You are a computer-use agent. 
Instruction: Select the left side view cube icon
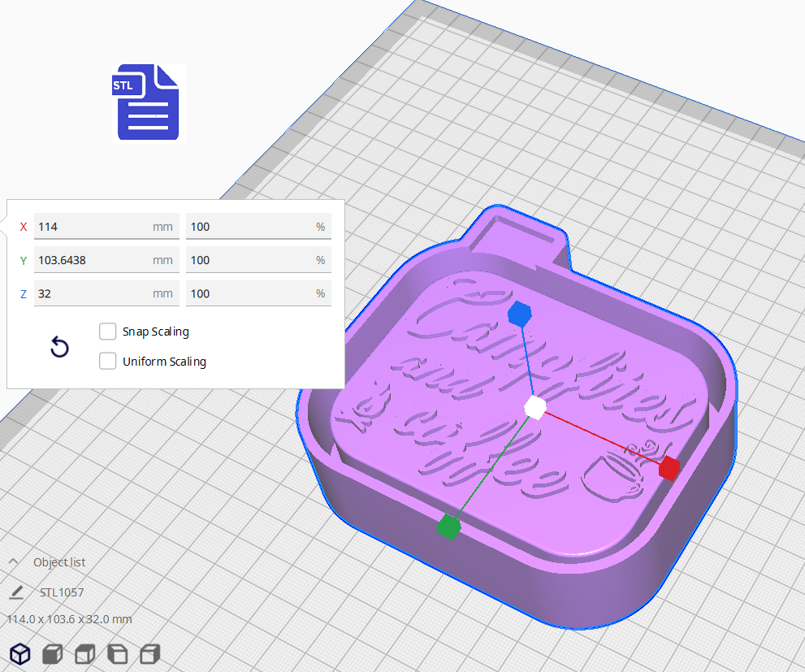click(x=118, y=653)
